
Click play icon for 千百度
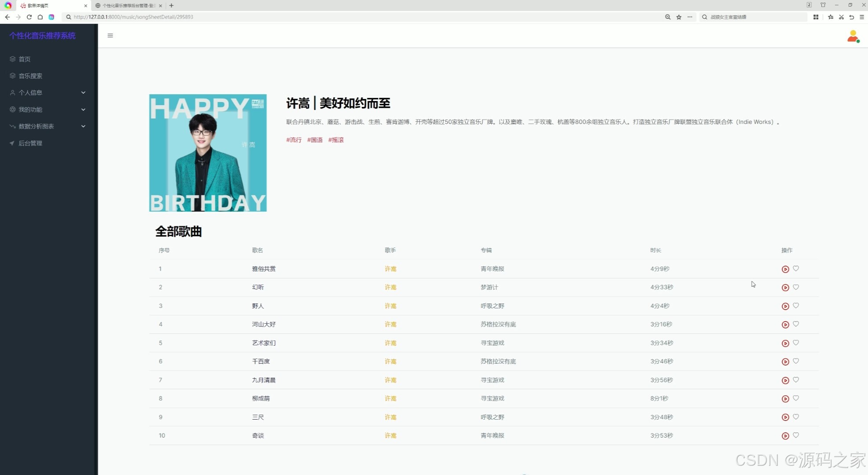tap(785, 362)
